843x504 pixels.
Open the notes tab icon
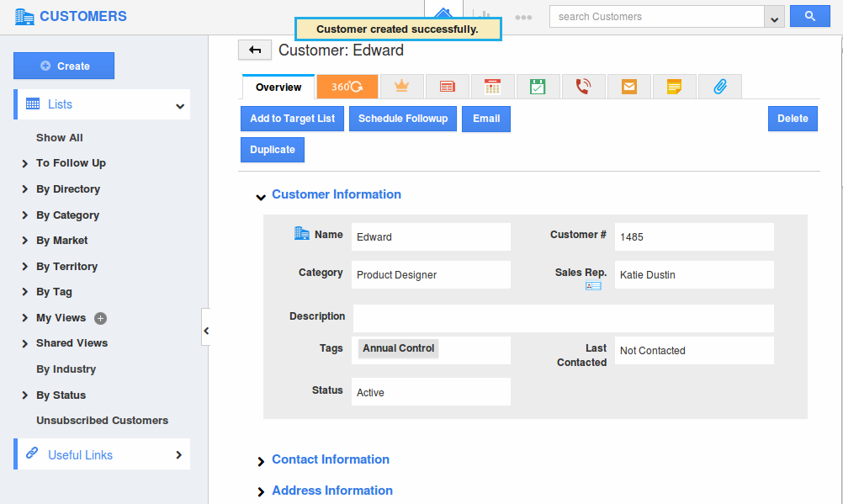click(674, 87)
